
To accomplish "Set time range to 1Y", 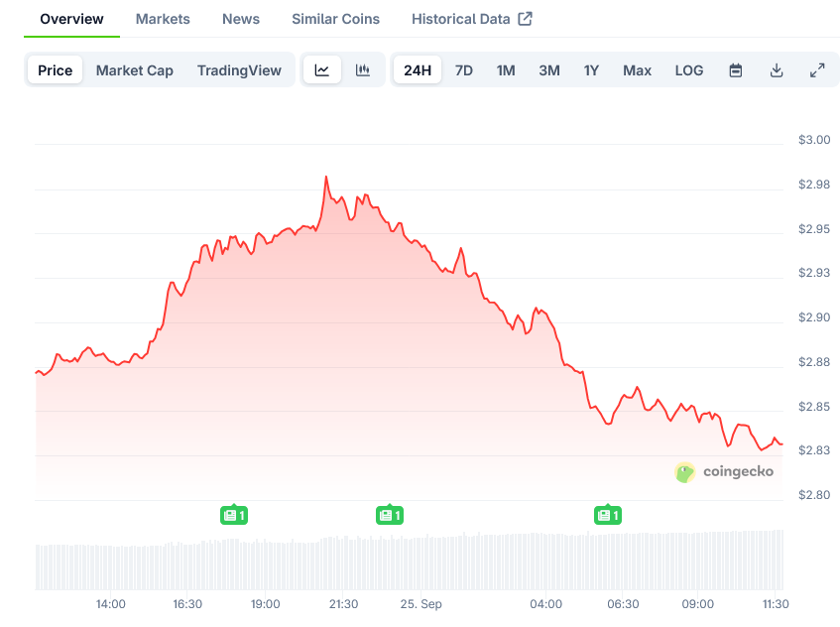I will point(592,70).
